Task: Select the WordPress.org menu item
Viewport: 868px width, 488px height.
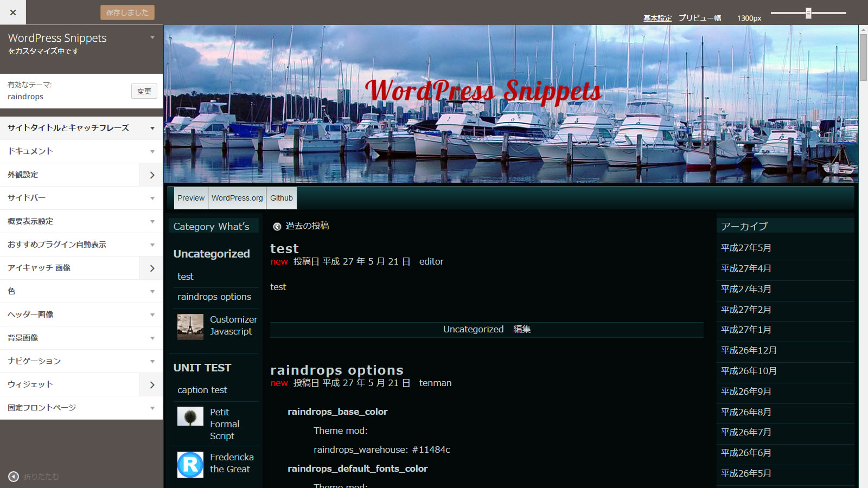Action: (237, 198)
